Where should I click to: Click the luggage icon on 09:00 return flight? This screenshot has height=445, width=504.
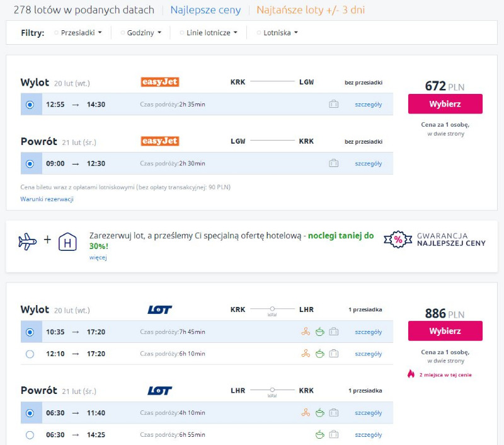334,164
